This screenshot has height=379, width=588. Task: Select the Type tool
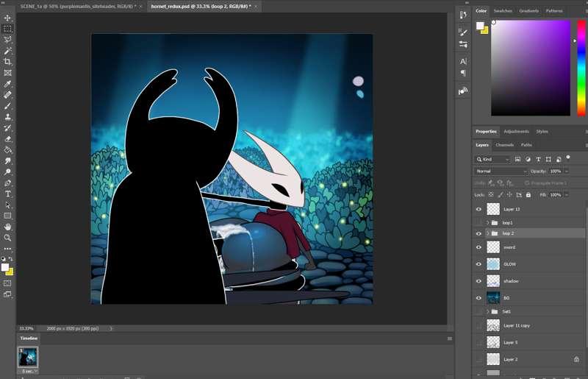click(7, 194)
